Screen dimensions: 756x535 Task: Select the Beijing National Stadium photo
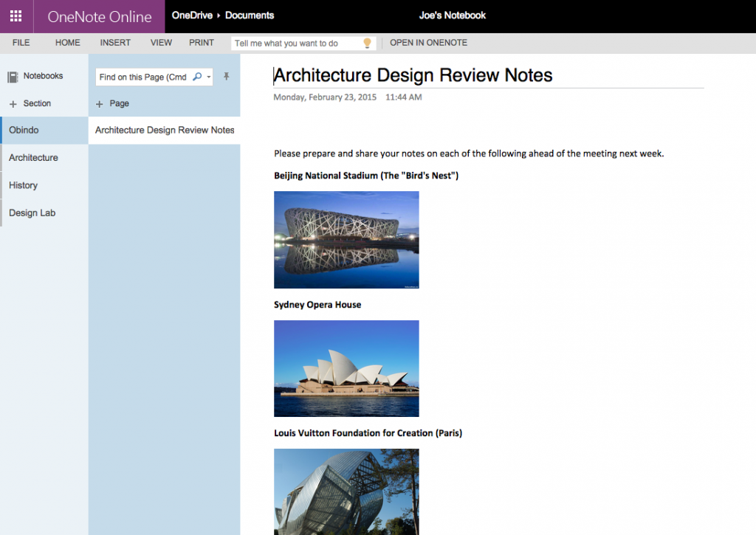point(346,240)
